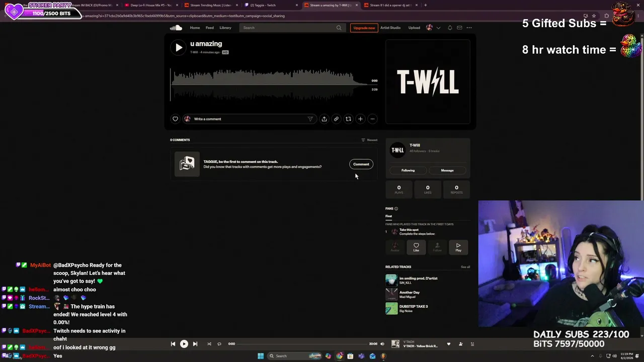The width and height of the screenshot is (644, 362).
Task: Open the Copilot taskbar icon
Action: point(328,356)
